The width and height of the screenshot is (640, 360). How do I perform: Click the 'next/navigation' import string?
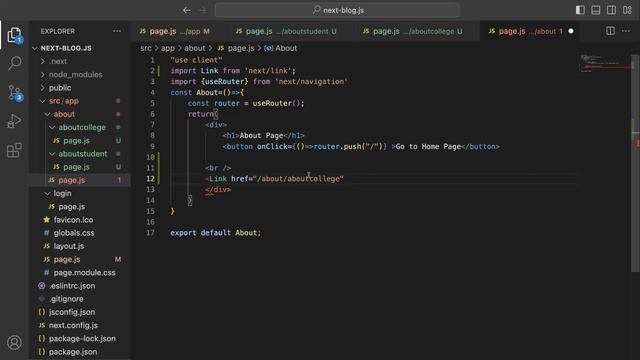coord(311,82)
